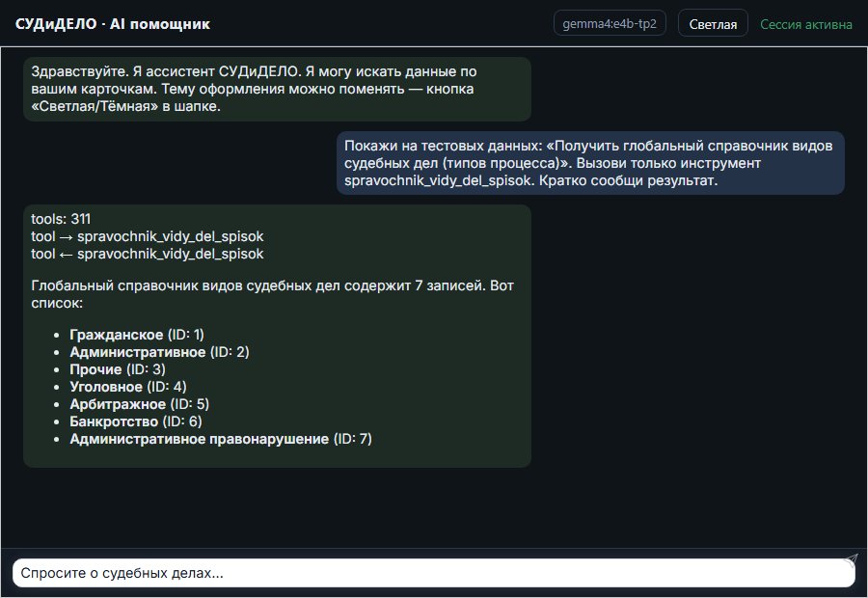This screenshot has height=598, width=868.
Task: Click the send message paper plane icon
Action: pyautogui.click(x=851, y=560)
